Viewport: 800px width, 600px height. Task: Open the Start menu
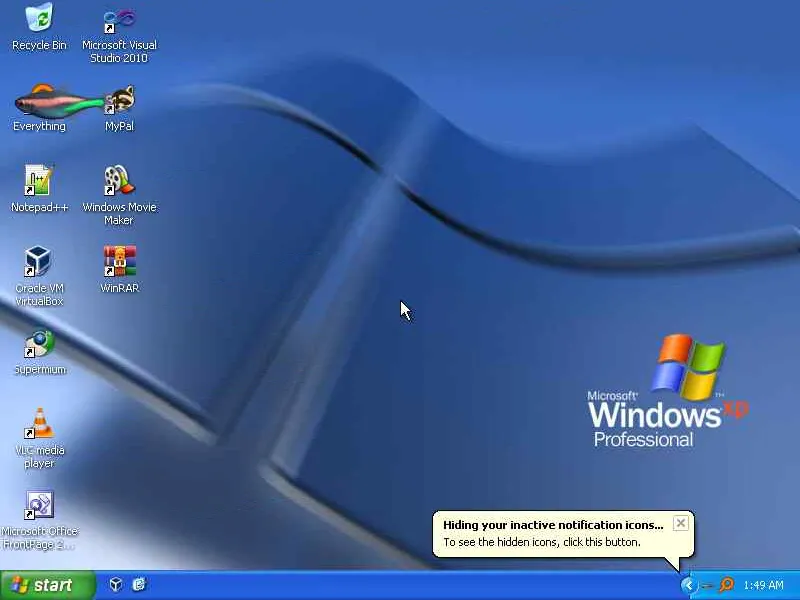coord(47,585)
